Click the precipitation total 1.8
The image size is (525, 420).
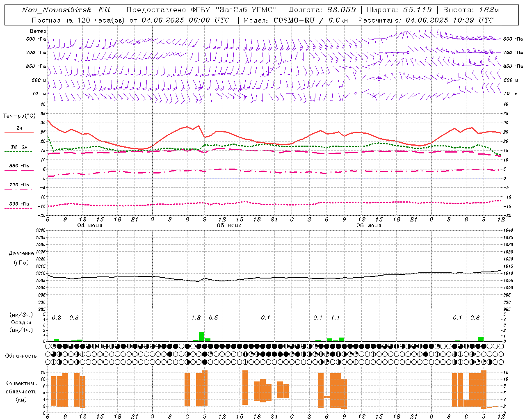[x=196, y=317]
